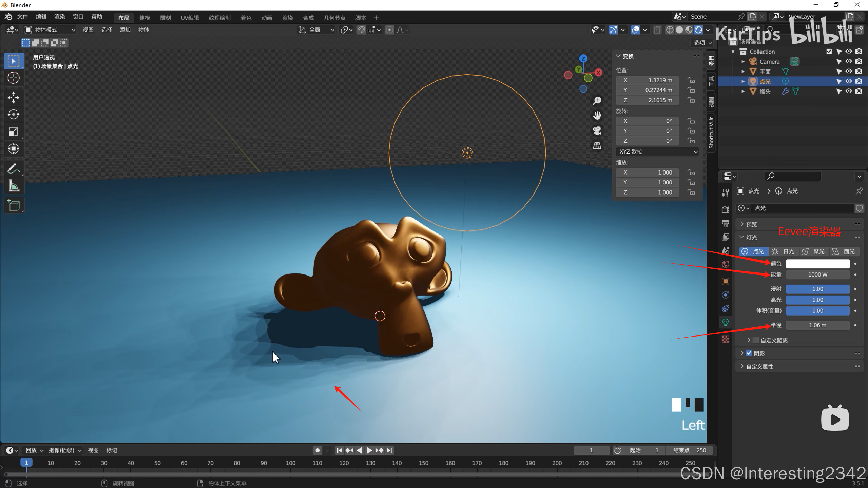The width and height of the screenshot is (868, 488).
Task: Expand the 预览 panel
Action: point(751,224)
